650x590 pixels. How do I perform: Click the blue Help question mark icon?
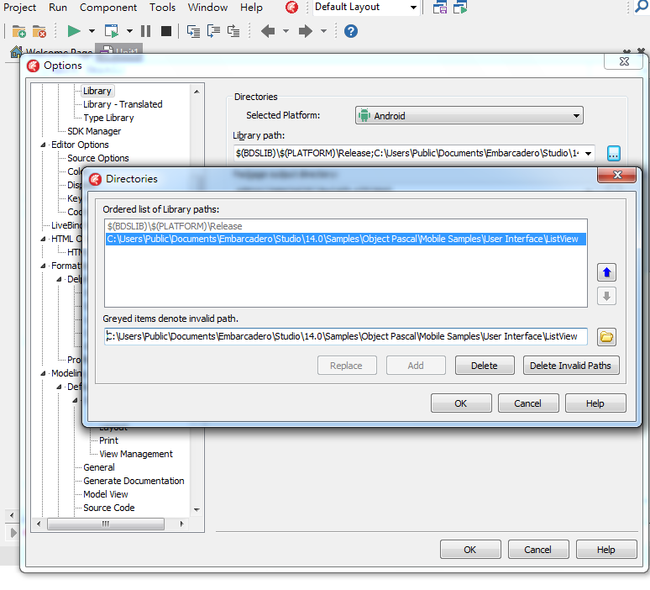(x=351, y=31)
